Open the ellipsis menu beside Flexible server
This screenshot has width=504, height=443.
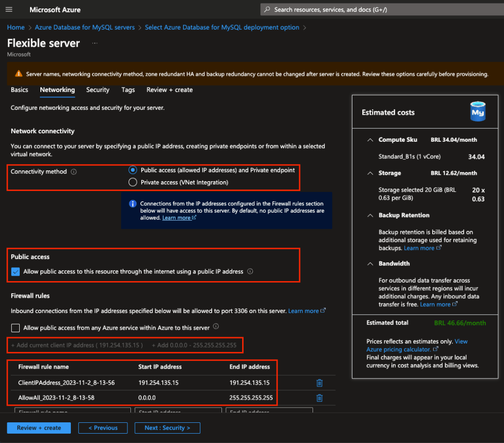[94, 43]
